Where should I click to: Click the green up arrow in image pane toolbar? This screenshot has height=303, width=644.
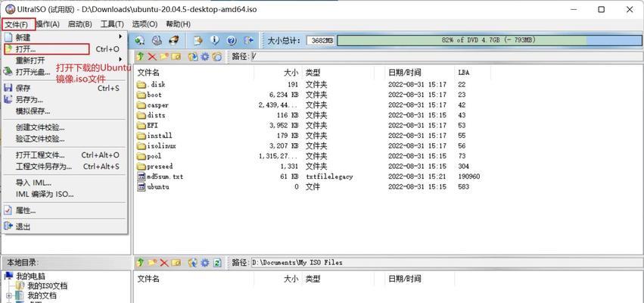pos(141,56)
